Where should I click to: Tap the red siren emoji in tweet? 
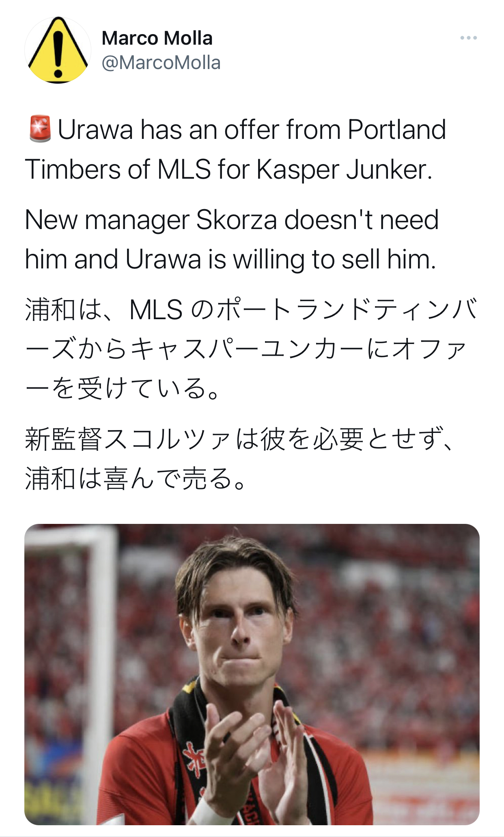click(x=40, y=129)
